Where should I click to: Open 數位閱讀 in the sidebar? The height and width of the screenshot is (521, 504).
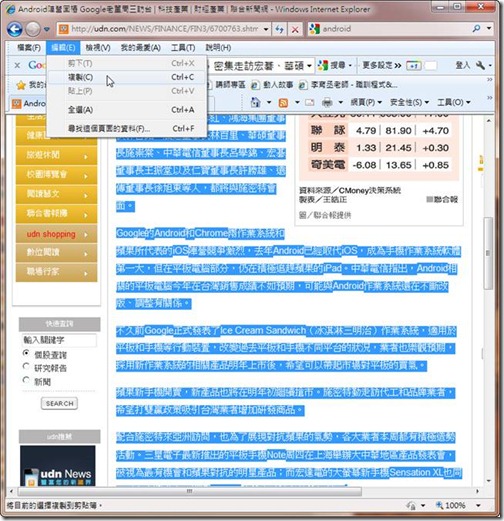(56, 252)
